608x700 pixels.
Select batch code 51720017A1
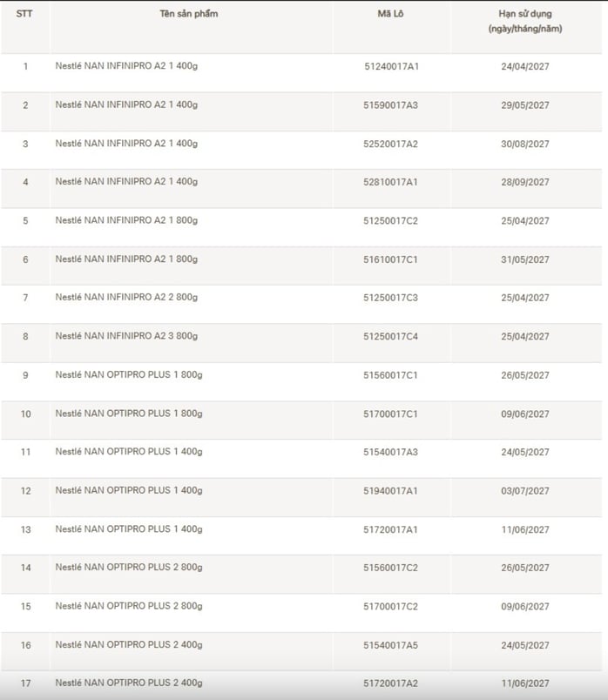coord(391,529)
